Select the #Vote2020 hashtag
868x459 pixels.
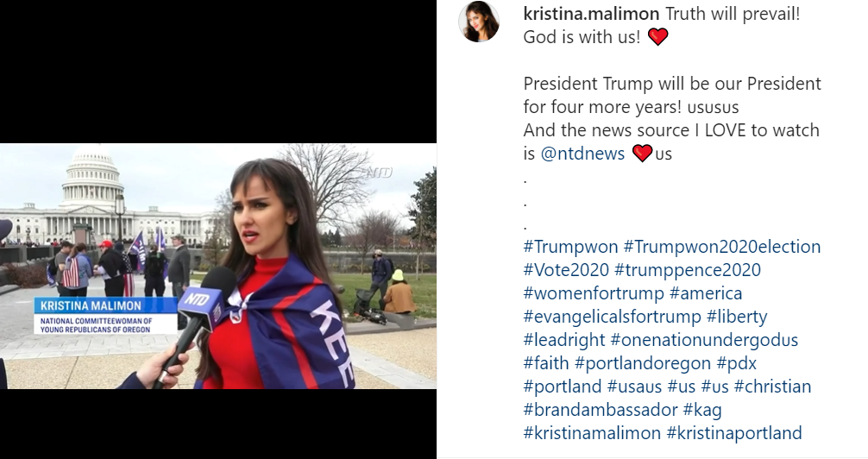tap(566, 270)
